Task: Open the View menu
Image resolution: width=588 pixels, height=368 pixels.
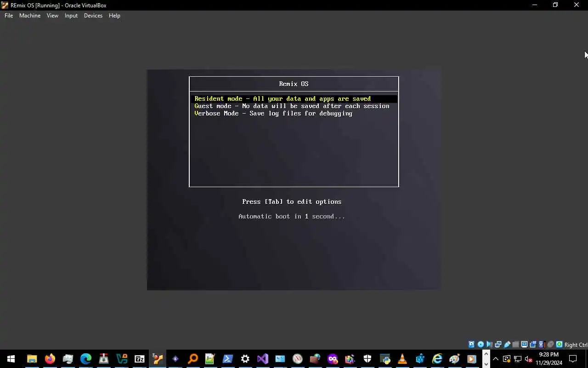Action: point(52,16)
